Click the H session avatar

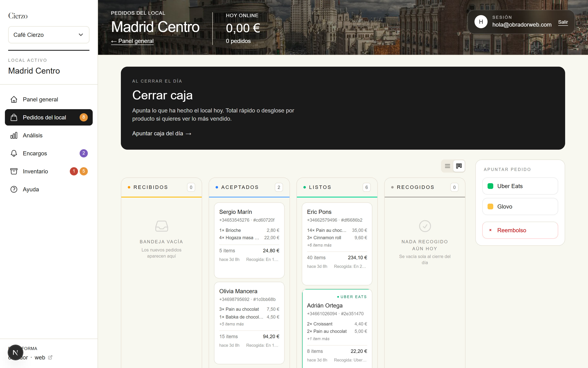click(481, 22)
